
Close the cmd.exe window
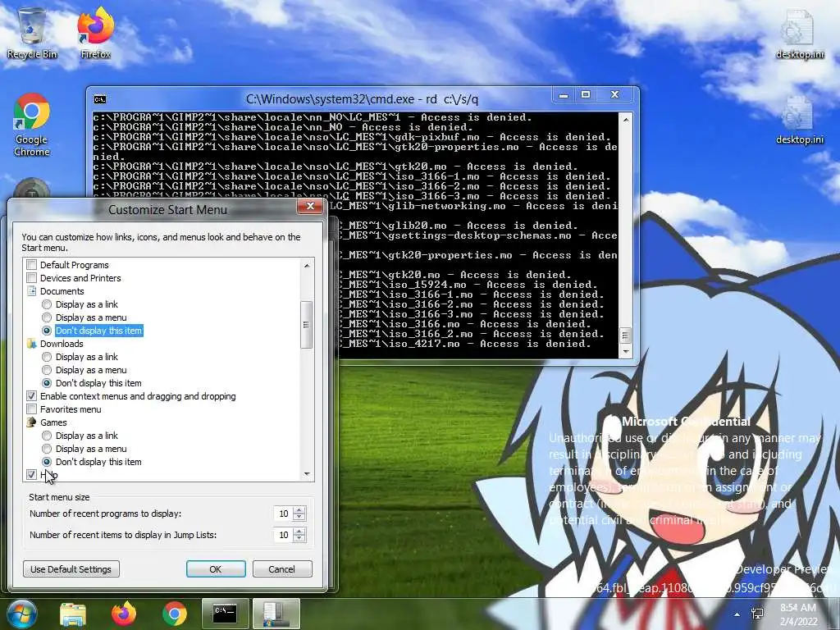tap(615, 95)
